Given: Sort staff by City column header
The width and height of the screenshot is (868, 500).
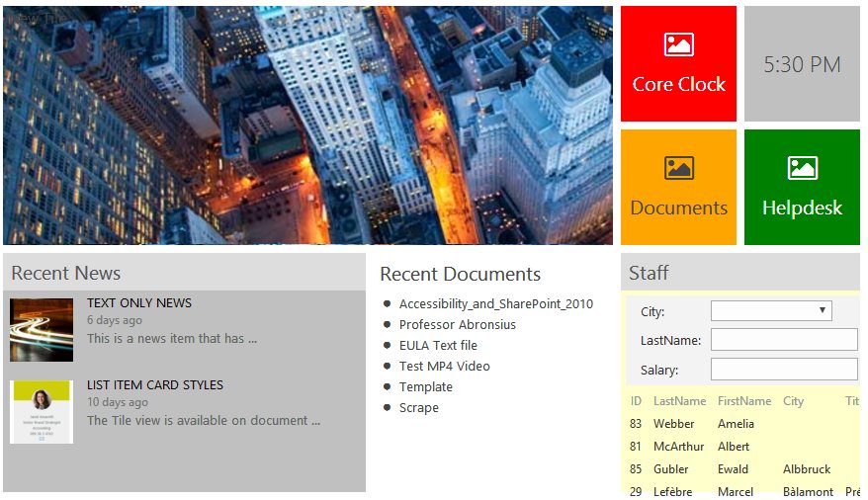Looking at the screenshot, I should 793,401.
